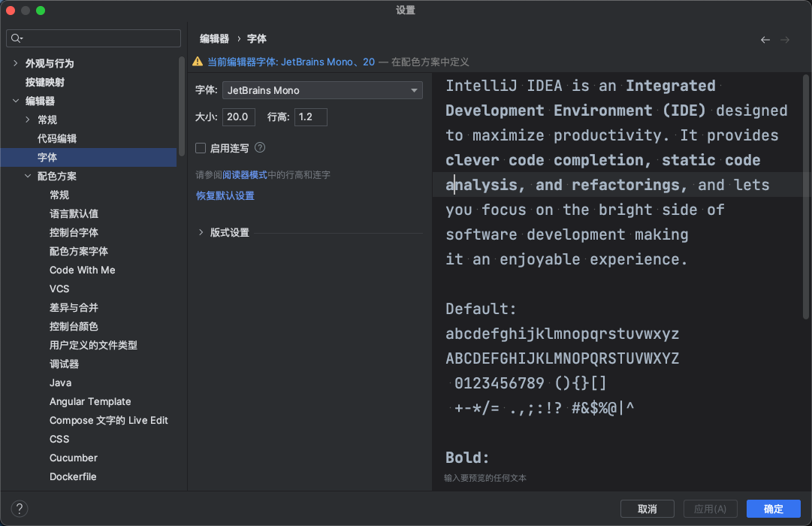812x526 pixels.
Task: Click the forward navigation arrow icon
Action: click(x=785, y=39)
